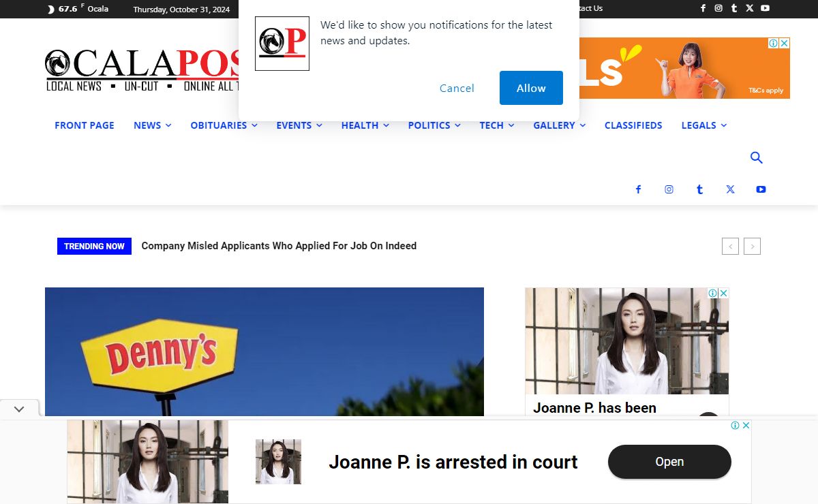
Task: Open the sidebar Joanne P. ad image
Action: point(627,341)
